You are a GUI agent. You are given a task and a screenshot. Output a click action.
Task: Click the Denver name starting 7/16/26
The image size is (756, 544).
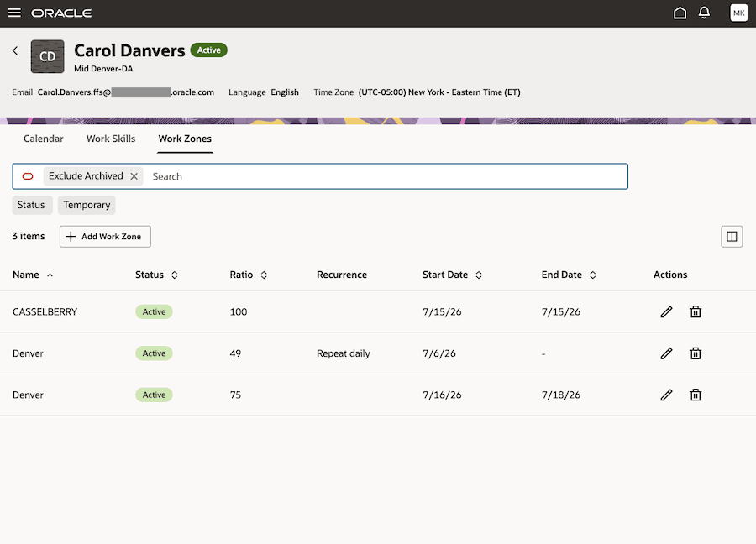28,395
